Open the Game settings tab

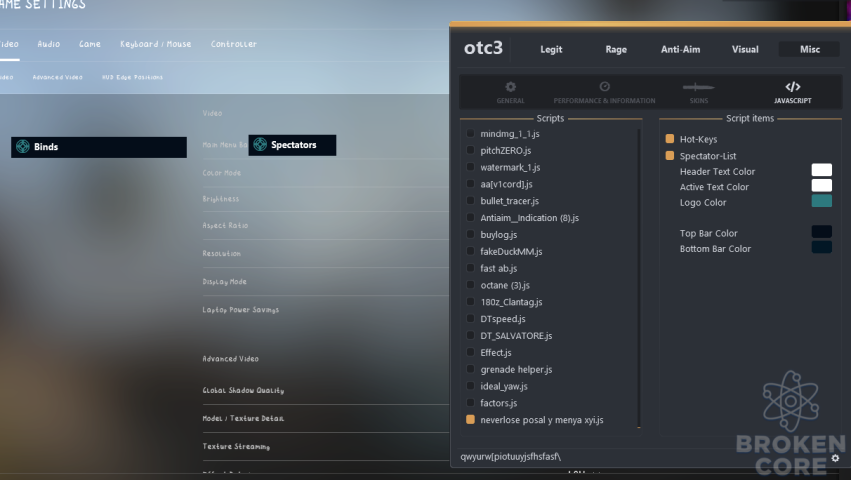pos(90,44)
